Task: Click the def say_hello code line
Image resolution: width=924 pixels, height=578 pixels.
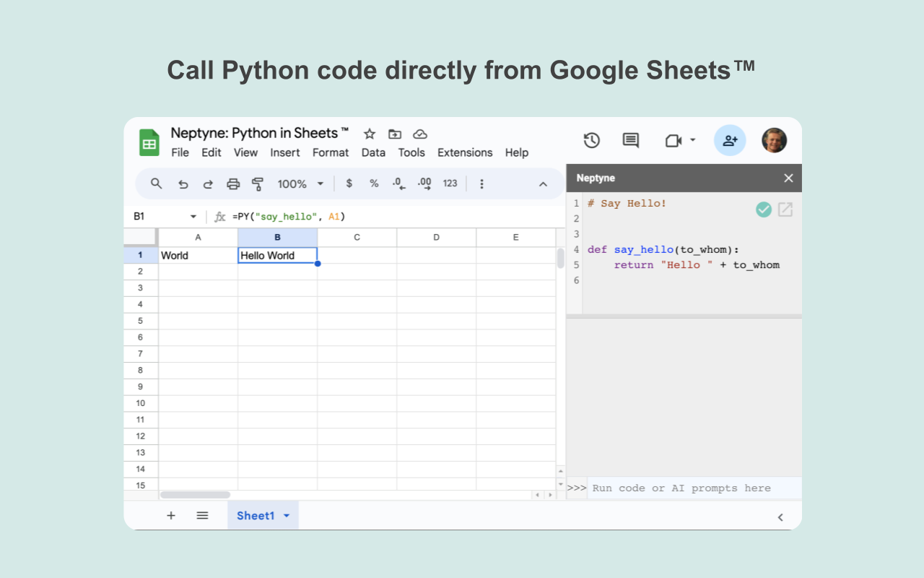Action: 663,249
